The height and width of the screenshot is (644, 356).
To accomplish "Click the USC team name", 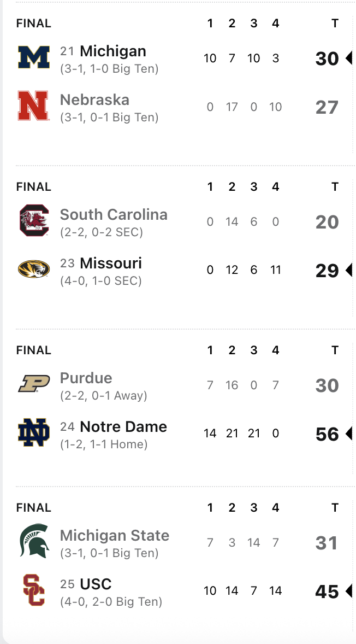I will (96, 584).
